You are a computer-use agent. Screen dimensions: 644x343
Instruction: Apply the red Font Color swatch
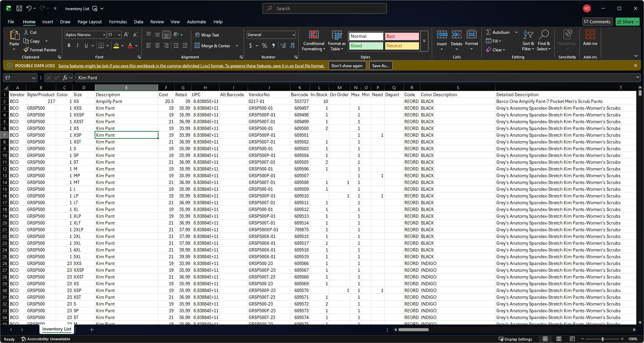[130, 46]
